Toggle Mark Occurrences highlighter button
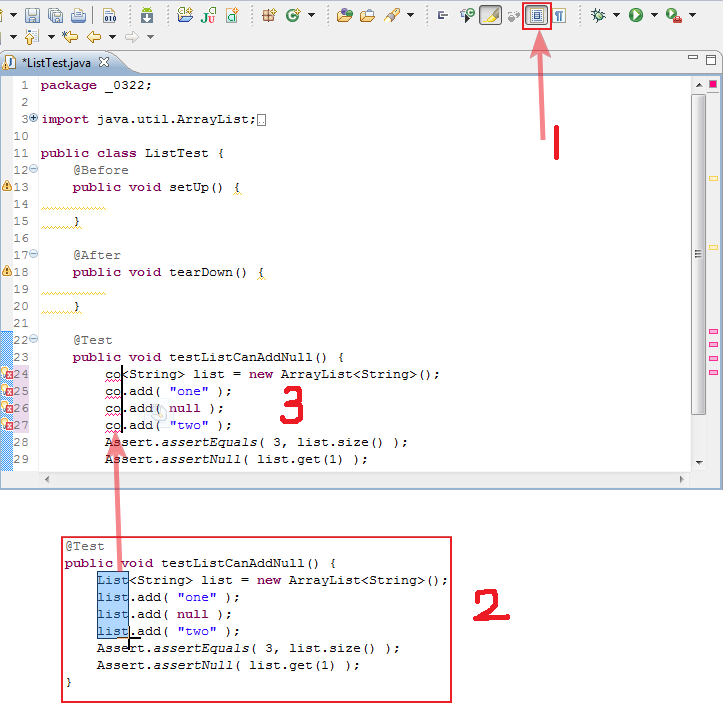724x712 pixels. 490,15
